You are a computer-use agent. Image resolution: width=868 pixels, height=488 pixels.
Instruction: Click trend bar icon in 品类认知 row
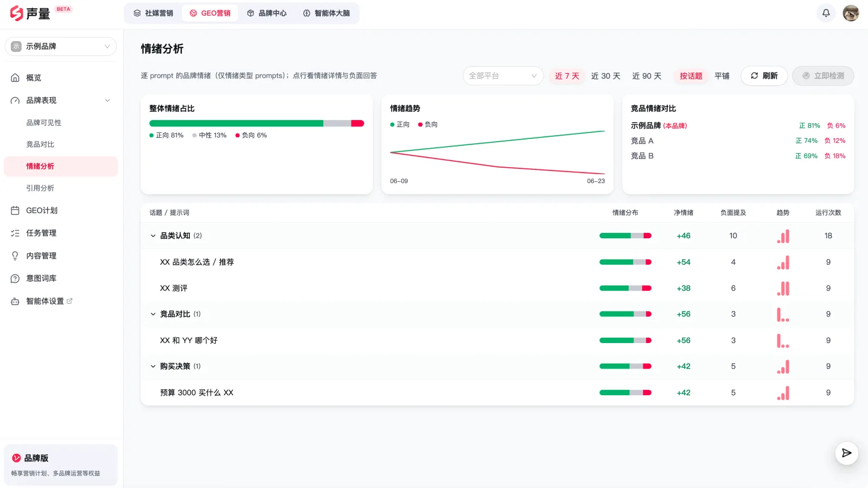(783, 236)
